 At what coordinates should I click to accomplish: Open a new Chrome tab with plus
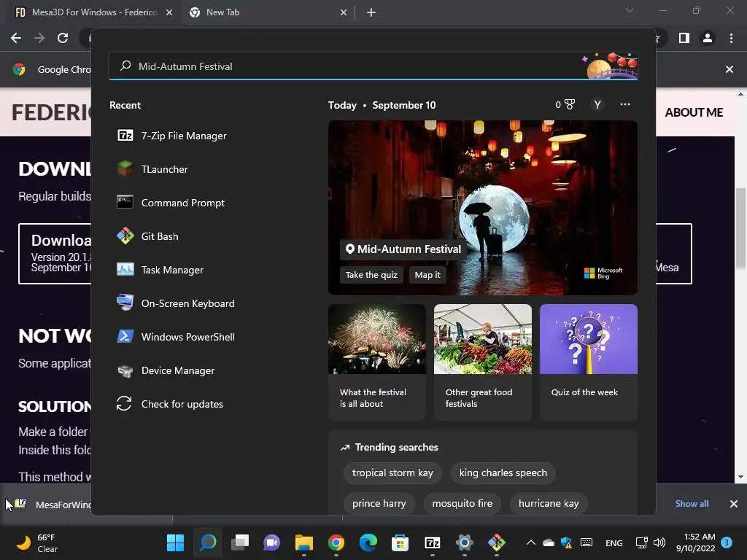coord(371,12)
